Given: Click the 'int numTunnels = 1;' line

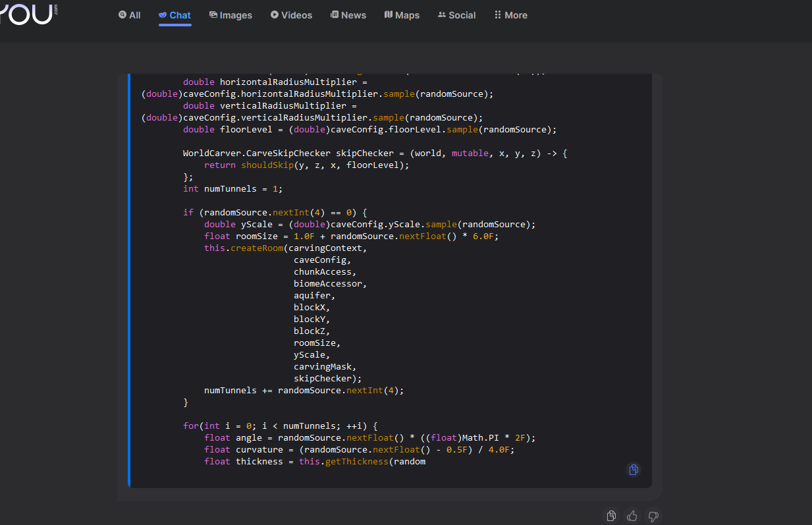Looking at the screenshot, I should 232,188.
